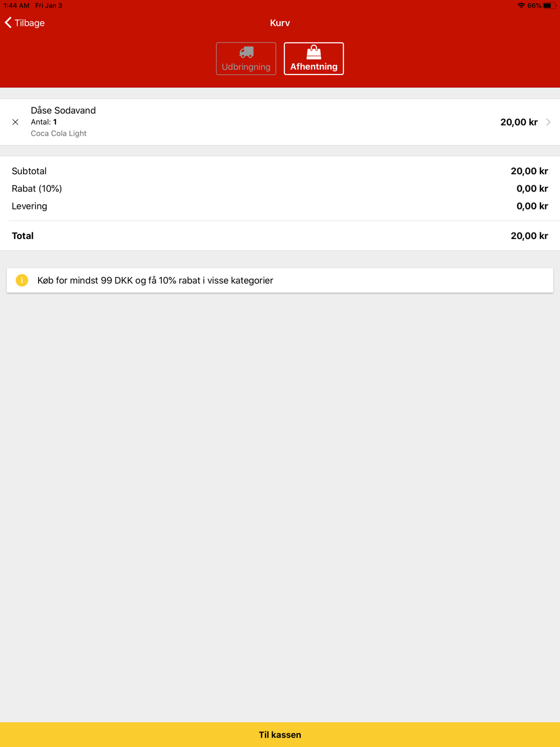Tap the Kurv page title

280,23
